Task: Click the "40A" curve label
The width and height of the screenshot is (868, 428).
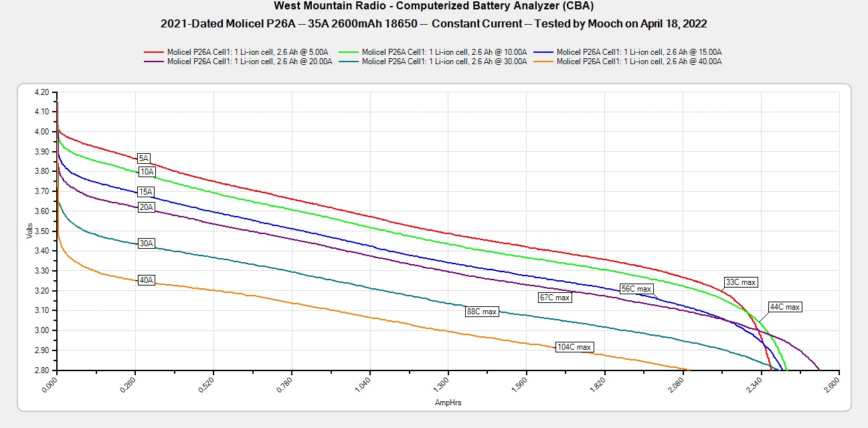Action: 147,280
